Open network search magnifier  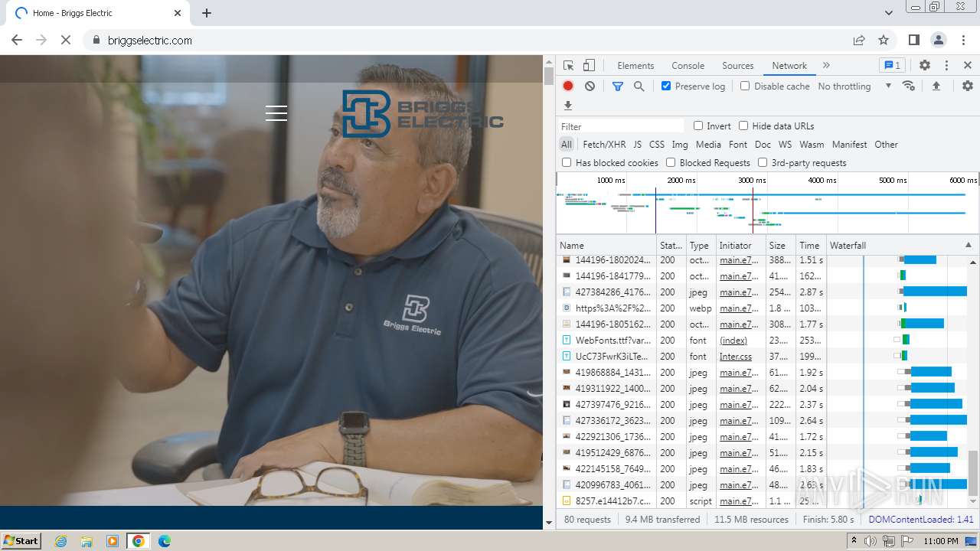click(x=639, y=86)
